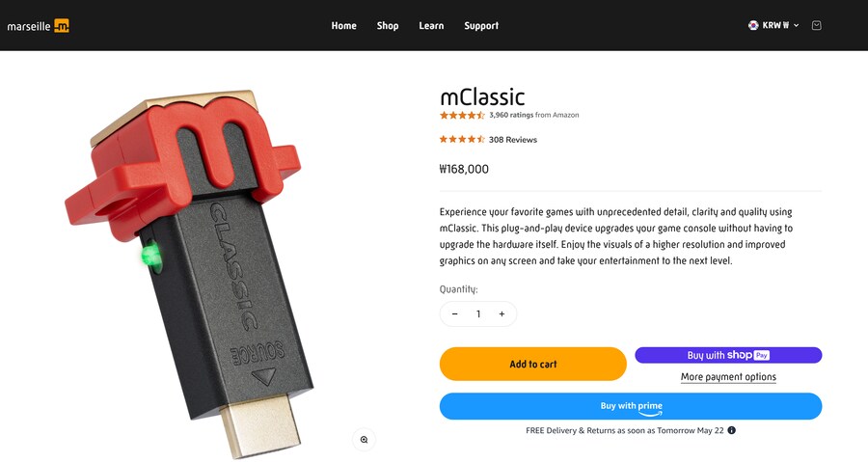Click the zoom magnifier on product image
Screen dimensions: 868x462
tap(364, 439)
